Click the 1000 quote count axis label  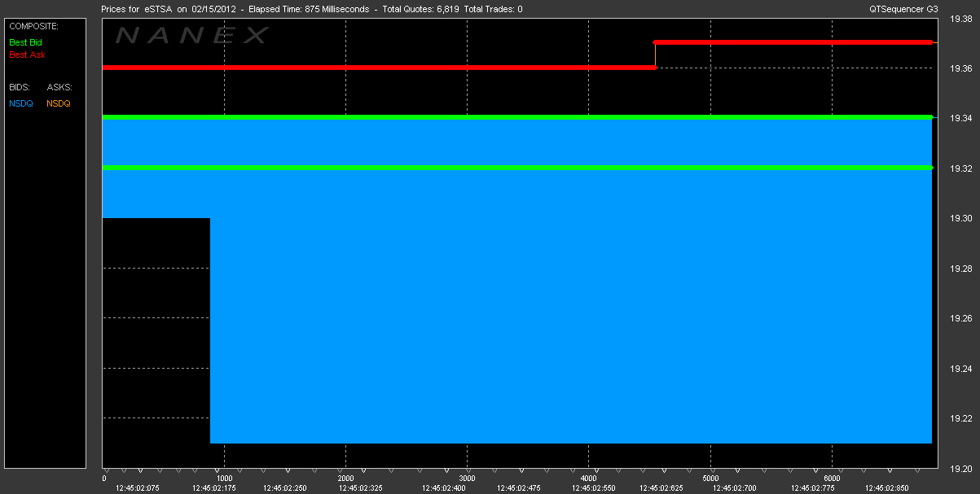click(224, 479)
